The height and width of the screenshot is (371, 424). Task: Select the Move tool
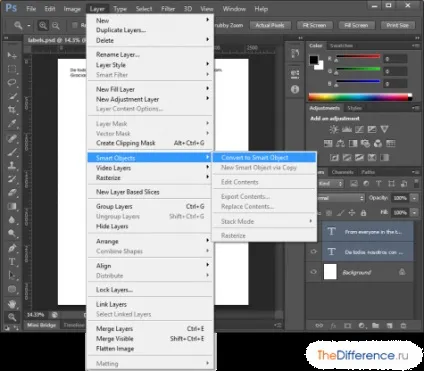coord(12,55)
